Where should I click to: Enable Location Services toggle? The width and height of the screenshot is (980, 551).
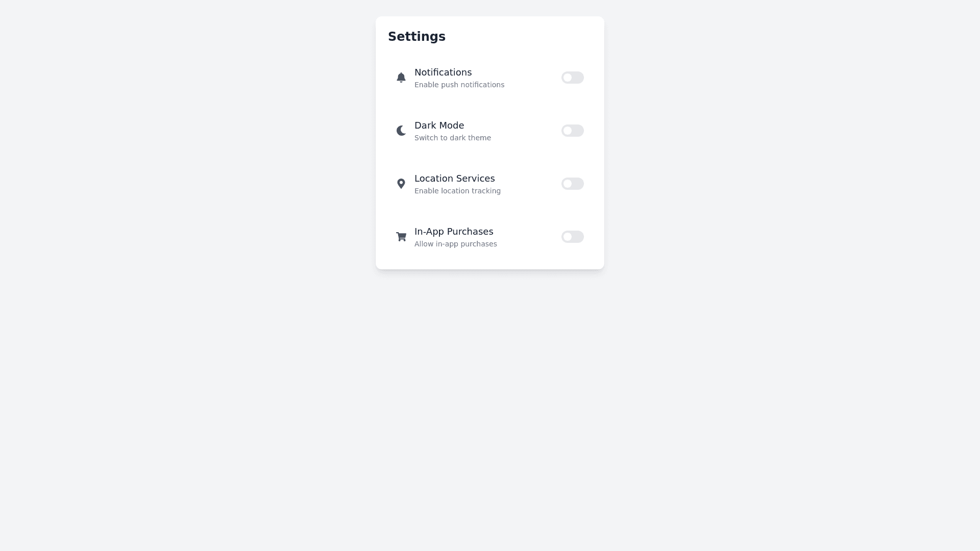pyautogui.click(x=572, y=184)
